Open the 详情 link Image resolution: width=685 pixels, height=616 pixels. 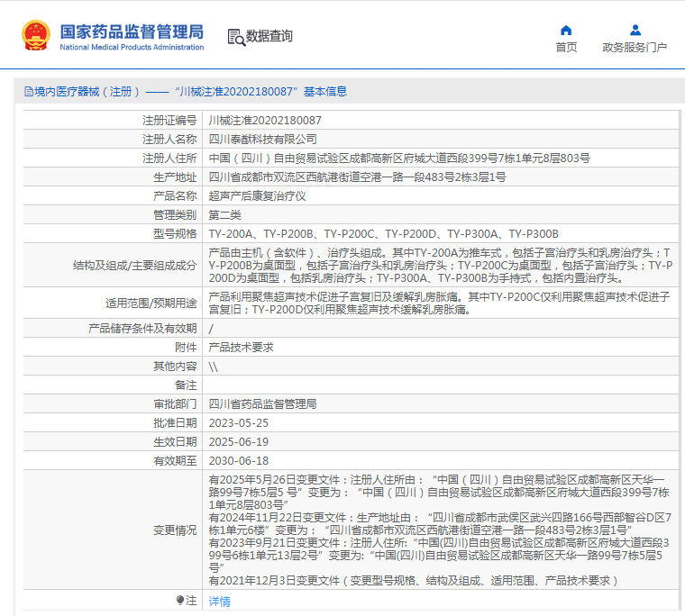(x=219, y=601)
